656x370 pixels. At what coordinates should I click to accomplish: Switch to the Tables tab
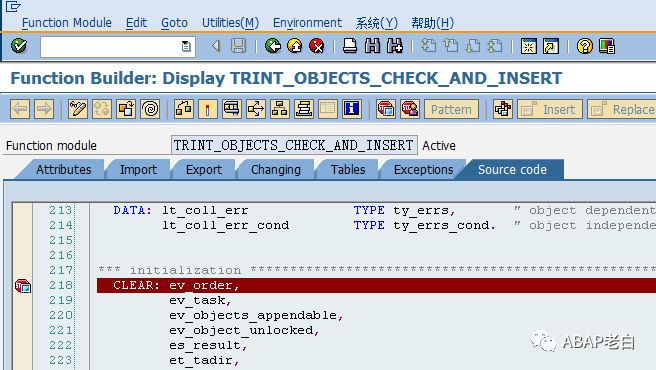pyautogui.click(x=348, y=170)
